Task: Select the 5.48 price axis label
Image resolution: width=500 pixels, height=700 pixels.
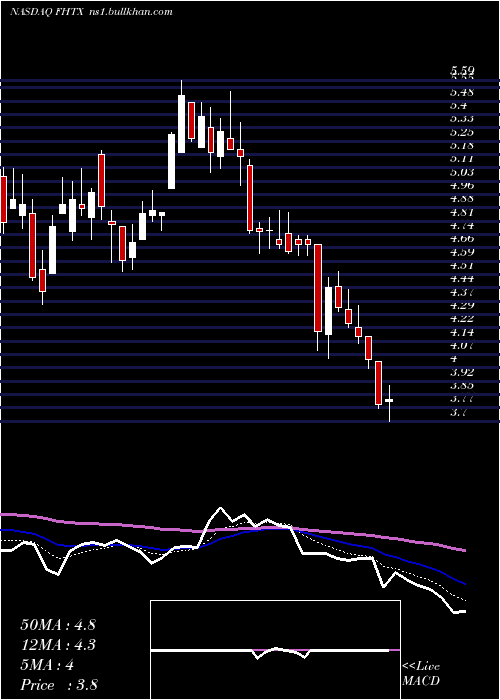Action: (x=462, y=92)
